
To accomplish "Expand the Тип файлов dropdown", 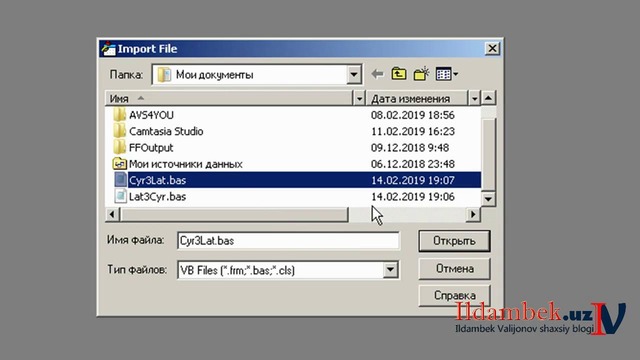I will click(390, 270).
